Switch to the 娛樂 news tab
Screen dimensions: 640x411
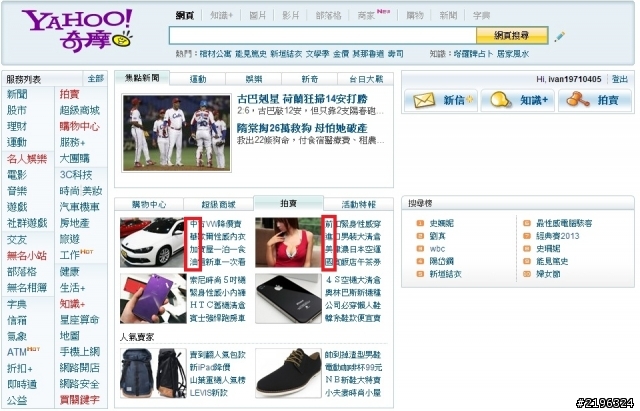[253, 79]
